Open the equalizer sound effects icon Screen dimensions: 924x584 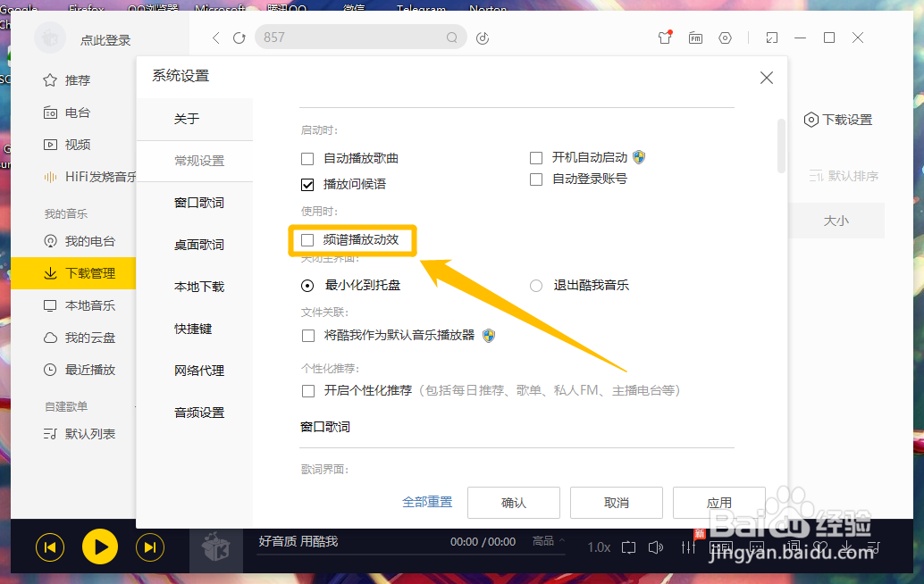[688, 547]
